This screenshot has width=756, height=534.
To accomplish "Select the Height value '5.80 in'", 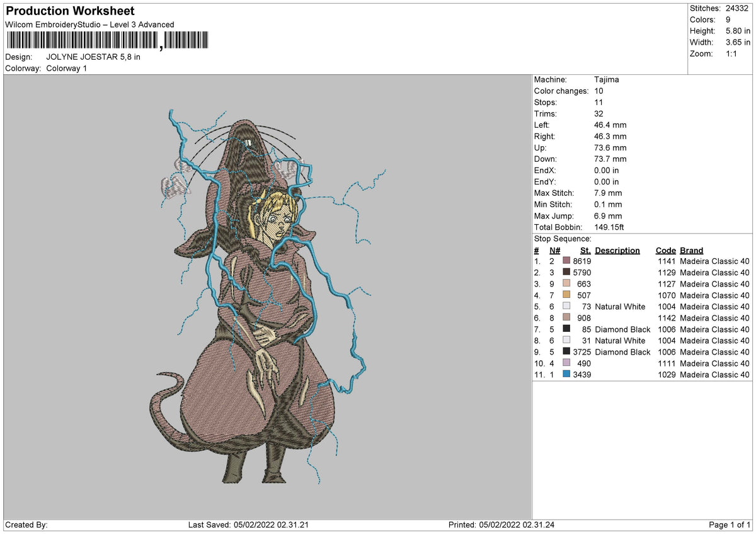I will click(737, 31).
